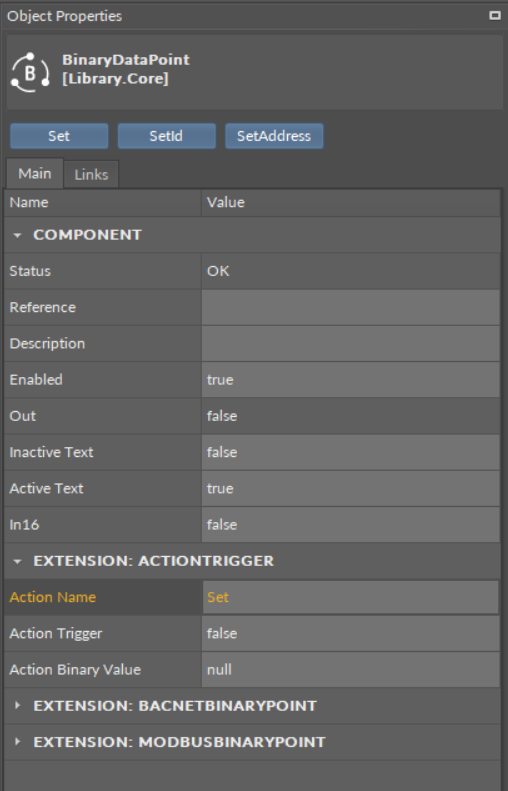Click the Set action button

(59, 136)
